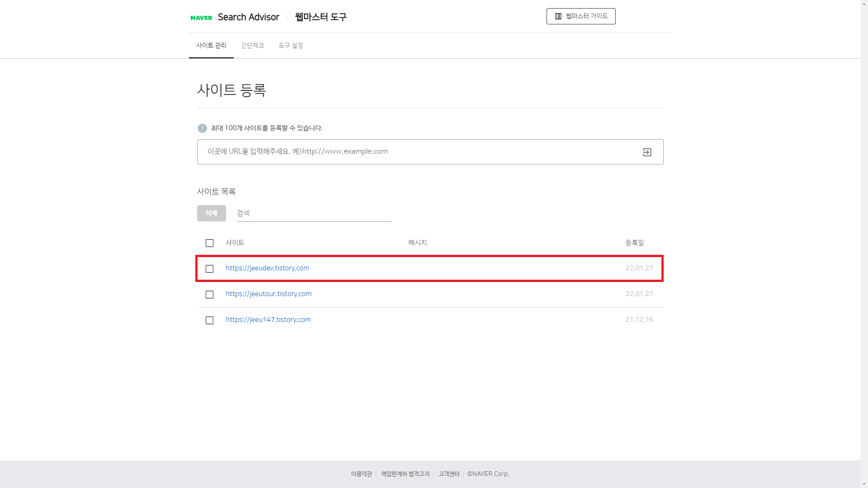Tick the jeeudev.tistory.com checkbox
Viewport: 868px width, 488px height.
(209, 269)
